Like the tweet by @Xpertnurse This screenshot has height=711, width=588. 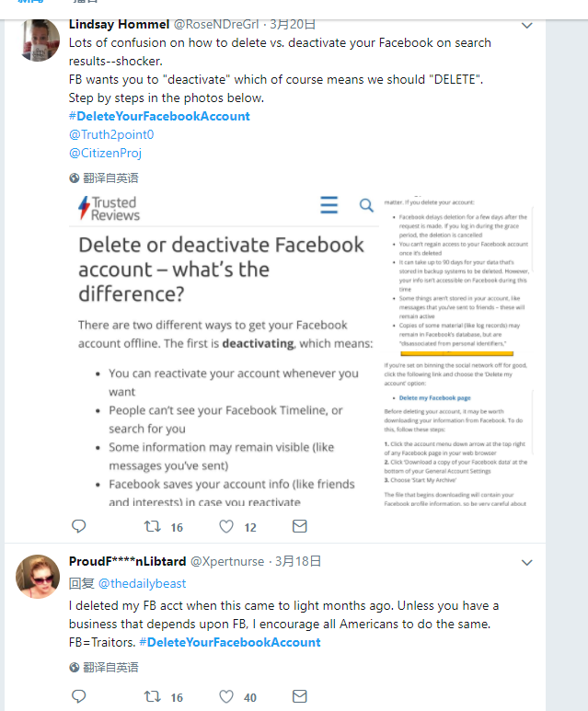(x=226, y=696)
